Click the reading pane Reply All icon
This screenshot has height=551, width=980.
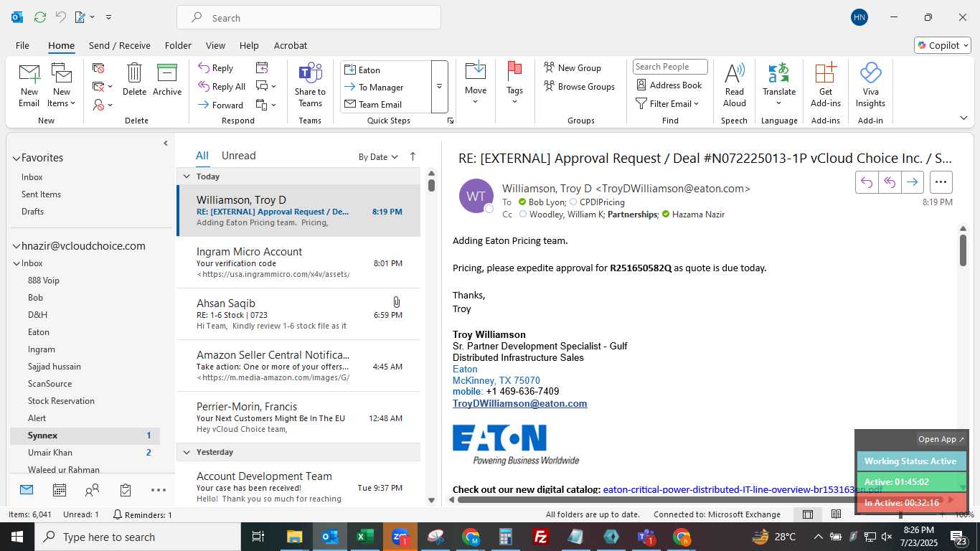tap(890, 182)
